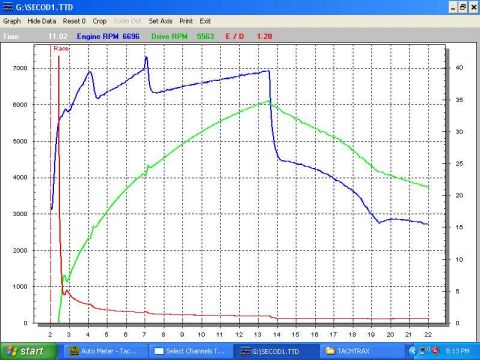Click the Engine RPM value 6696
The image size is (480, 360).
click(x=131, y=36)
